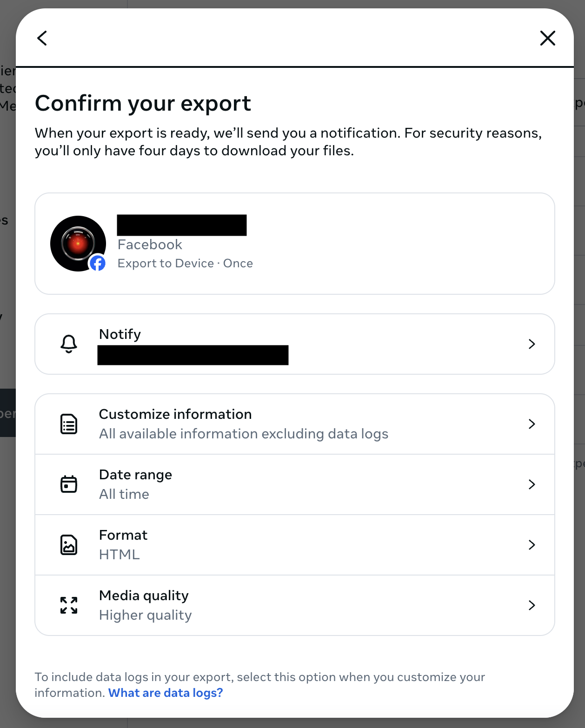This screenshot has width=585, height=728.
Task: Click the expand-arrows icon beside Media quality
Action: [68, 605]
